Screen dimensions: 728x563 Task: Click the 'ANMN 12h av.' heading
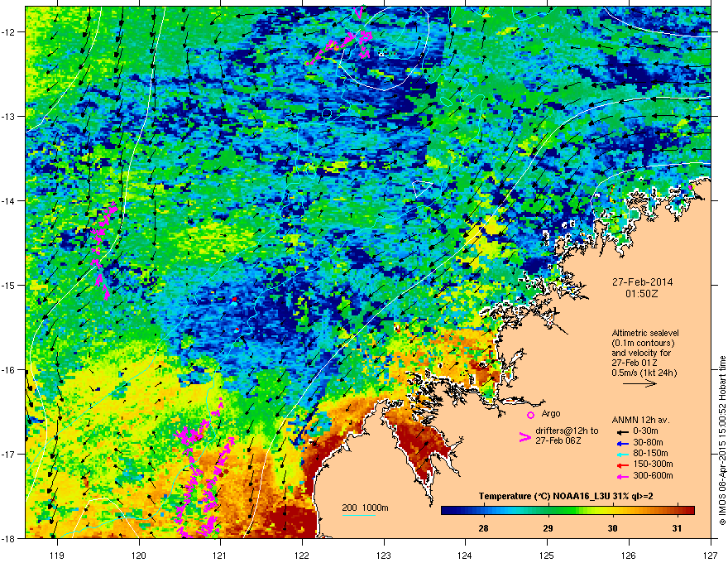click(640, 420)
